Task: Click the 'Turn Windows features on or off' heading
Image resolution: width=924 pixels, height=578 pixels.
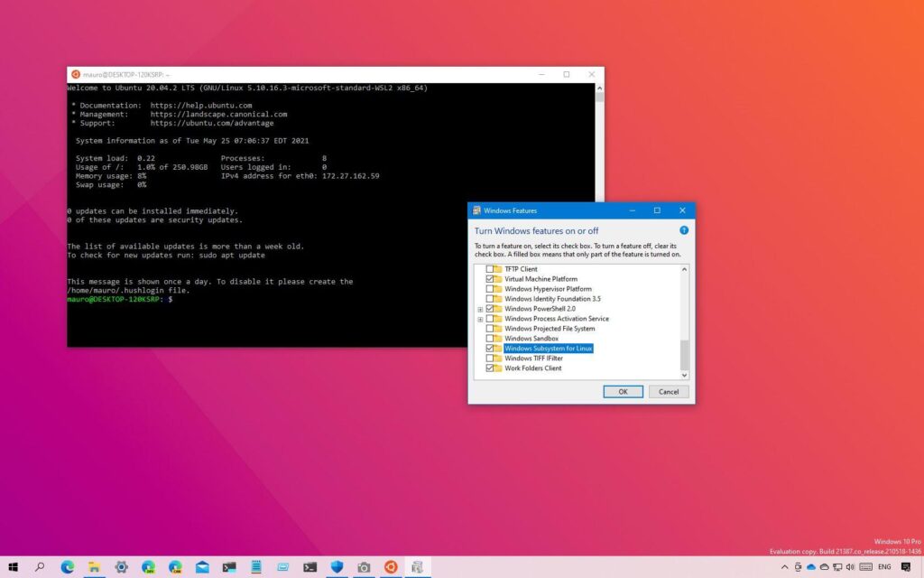Action: pos(536,230)
